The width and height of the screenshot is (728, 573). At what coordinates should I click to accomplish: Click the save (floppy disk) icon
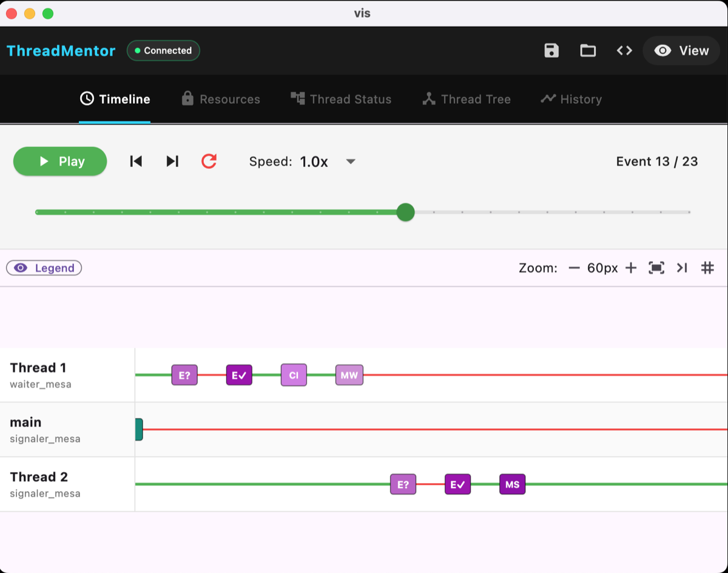pyautogui.click(x=551, y=50)
